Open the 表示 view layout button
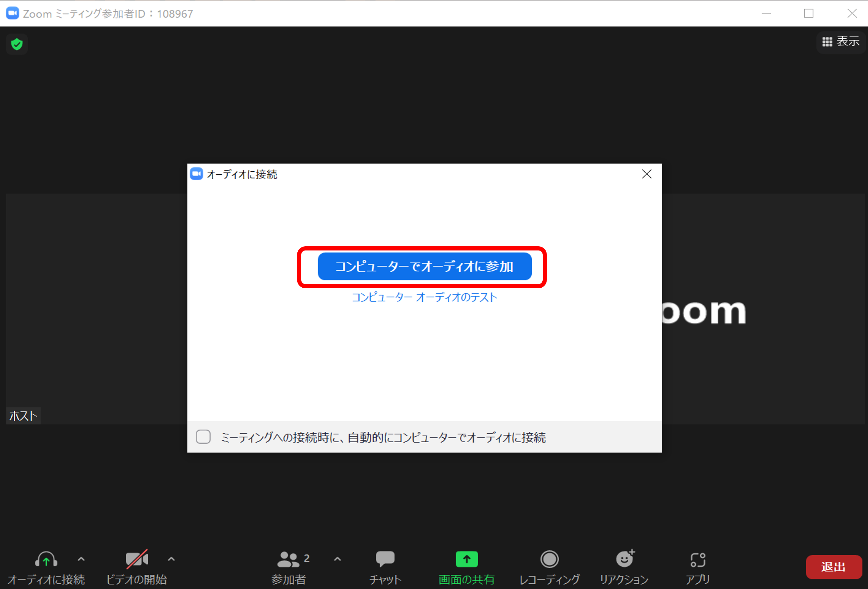 (x=841, y=41)
